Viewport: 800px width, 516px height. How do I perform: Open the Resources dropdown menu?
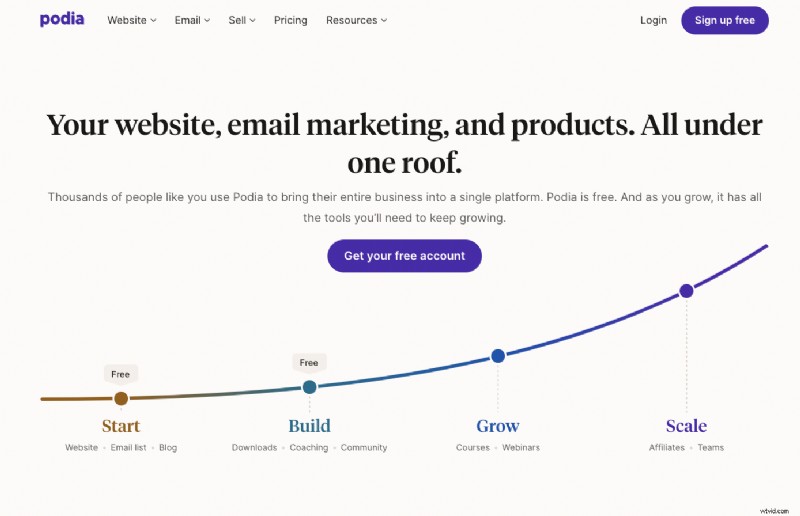[x=356, y=20]
